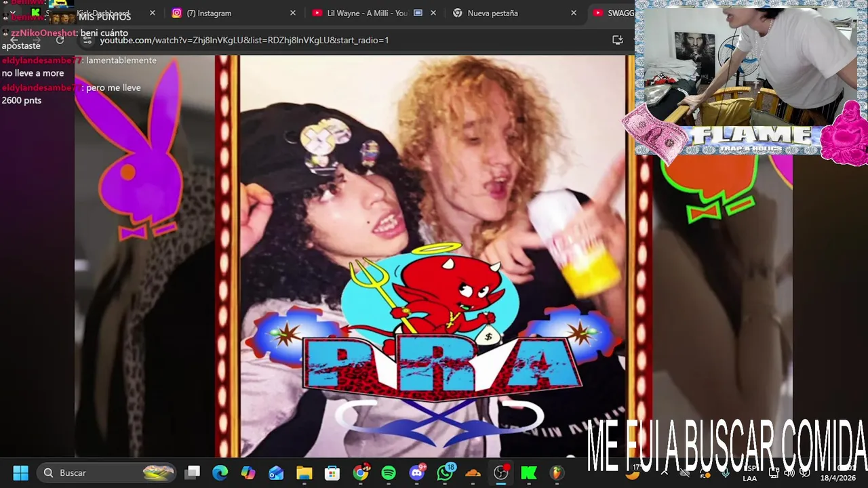Show hidden system tray icons
This screenshot has width=868, height=488.
click(x=665, y=472)
